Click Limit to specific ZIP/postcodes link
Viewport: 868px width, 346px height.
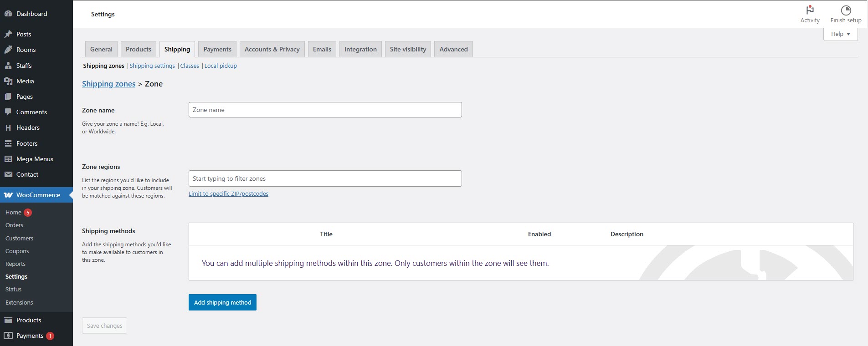coord(228,193)
